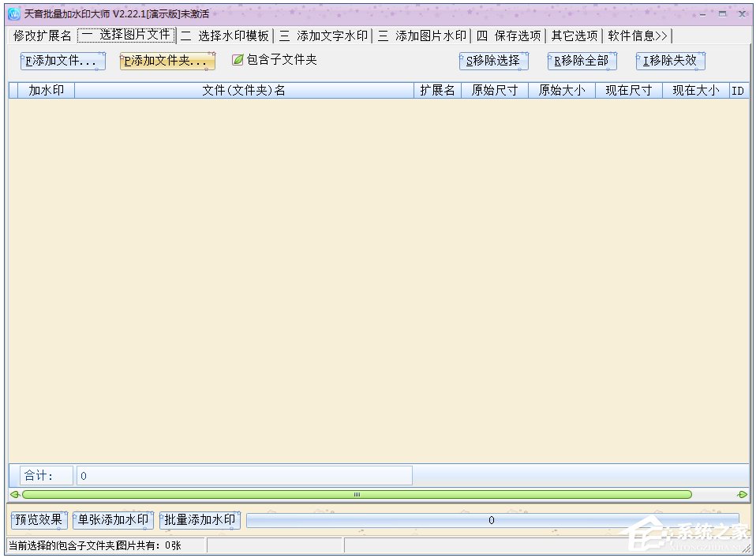
Task: Click the R移除全部 button
Action: coord(582,62)
